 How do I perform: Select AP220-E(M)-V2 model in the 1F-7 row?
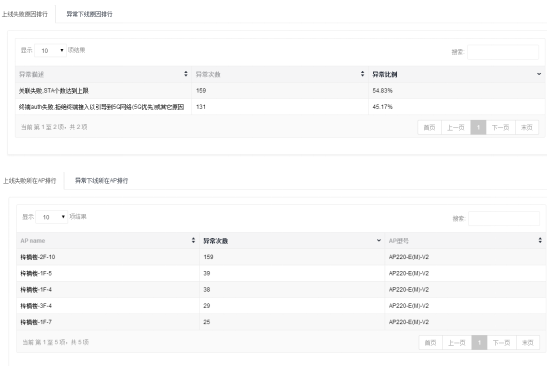tap(409, 322)
